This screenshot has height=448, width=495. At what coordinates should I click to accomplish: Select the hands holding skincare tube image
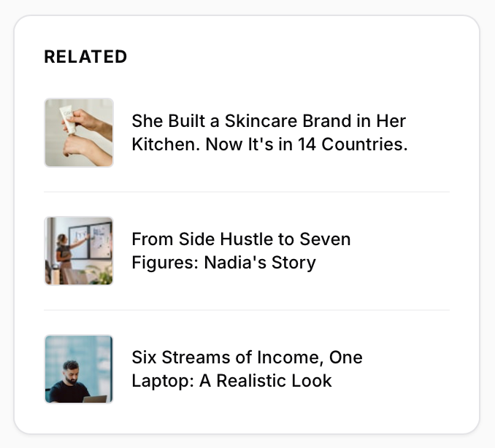click(79, 133)
